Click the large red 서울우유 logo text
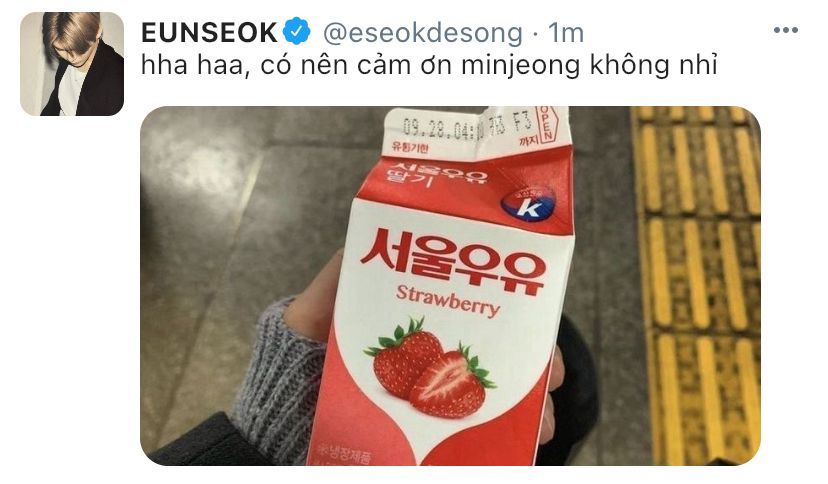 [x=453, y=261]
